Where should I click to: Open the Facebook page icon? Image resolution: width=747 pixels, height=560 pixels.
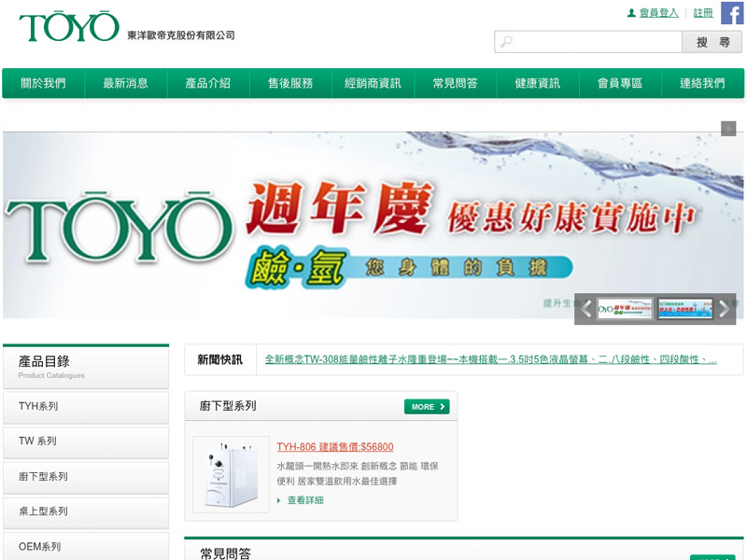point(732,13)
